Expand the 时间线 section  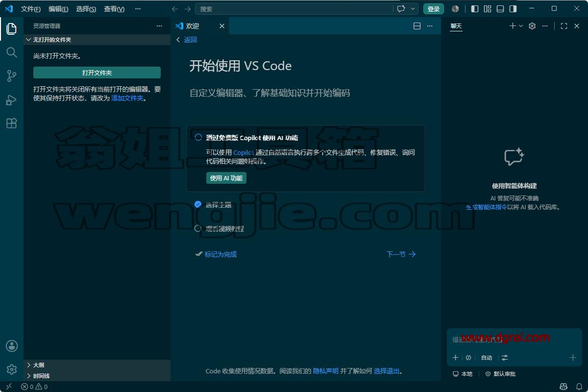(x=97, y=376)
